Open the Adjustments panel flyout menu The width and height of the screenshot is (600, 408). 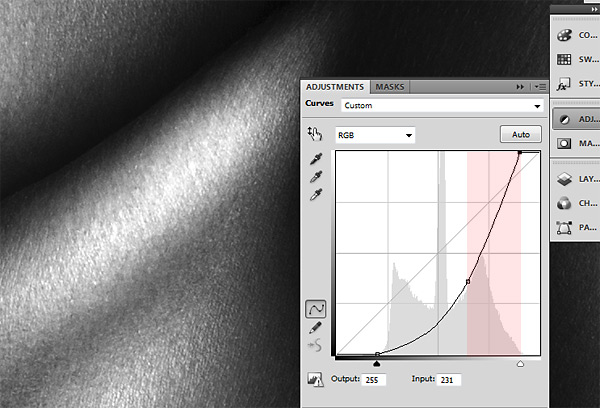pyautogui.click(x=540, y=87)
